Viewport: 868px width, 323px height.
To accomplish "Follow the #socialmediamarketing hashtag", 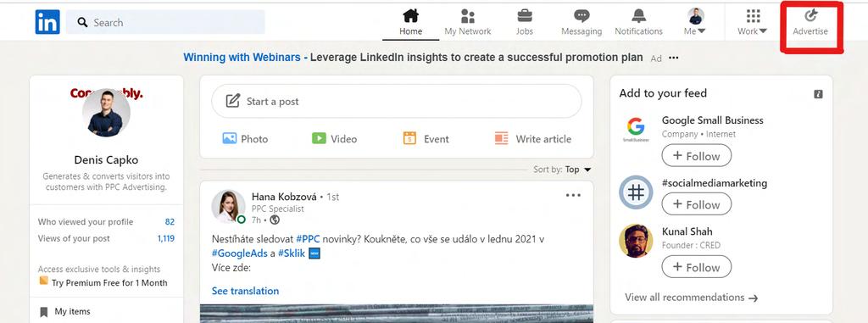I will [697, 204].
